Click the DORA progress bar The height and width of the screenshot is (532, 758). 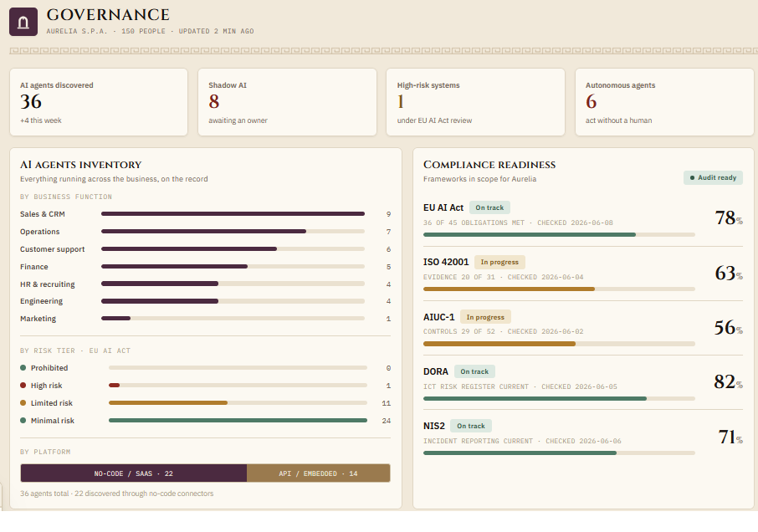tap(559, 399)
